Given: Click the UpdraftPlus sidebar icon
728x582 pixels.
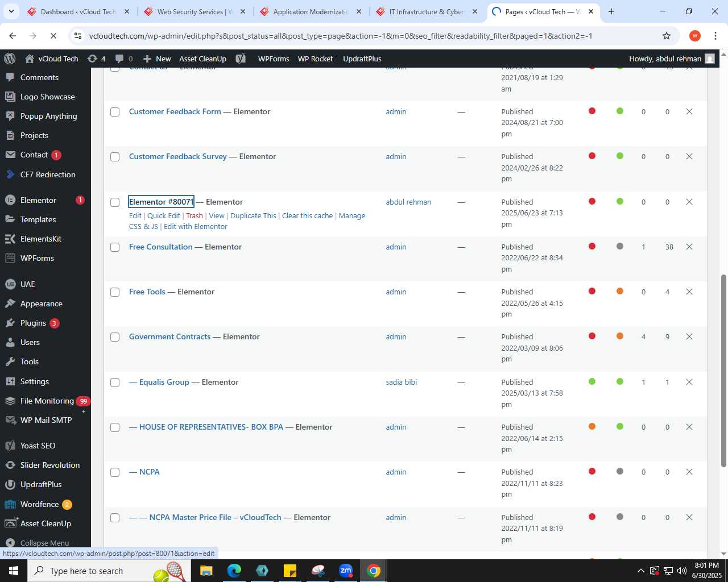Looking at the screenshot, I should (10, 484).
